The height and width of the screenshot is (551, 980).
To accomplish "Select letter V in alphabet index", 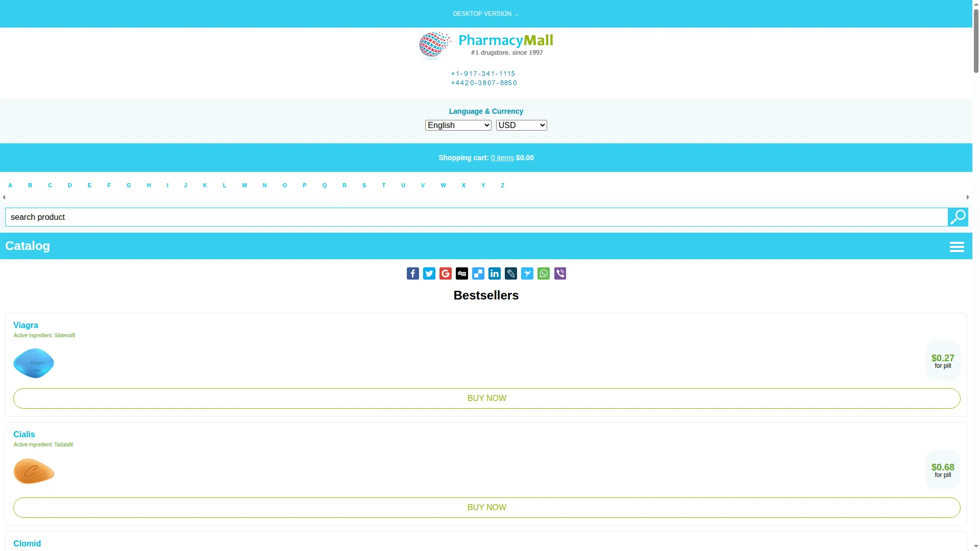I will 423,186.
